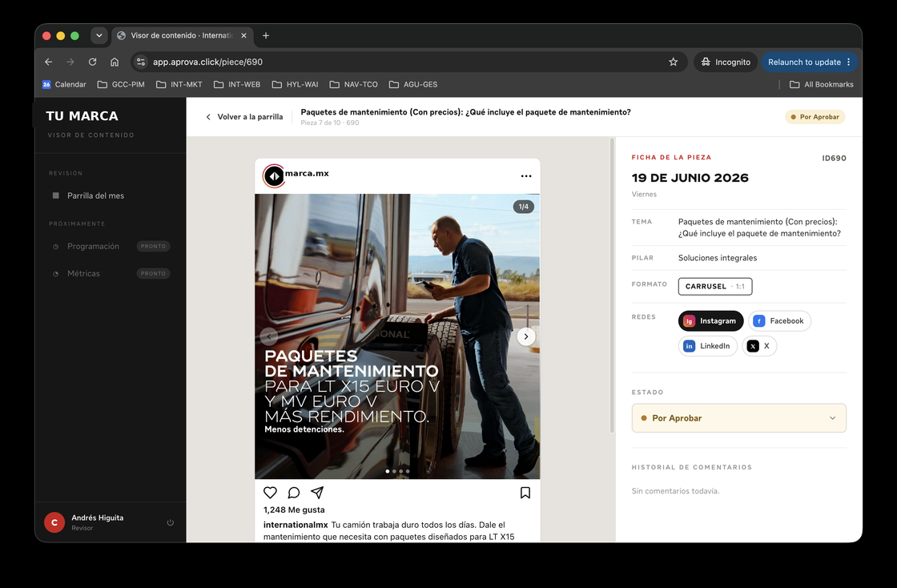
Task: Select Programación sidebar item
Action: point(93,247)
